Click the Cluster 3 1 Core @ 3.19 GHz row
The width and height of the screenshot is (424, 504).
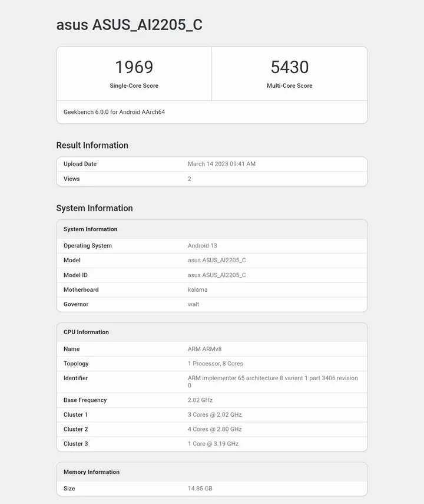[211, 444]
